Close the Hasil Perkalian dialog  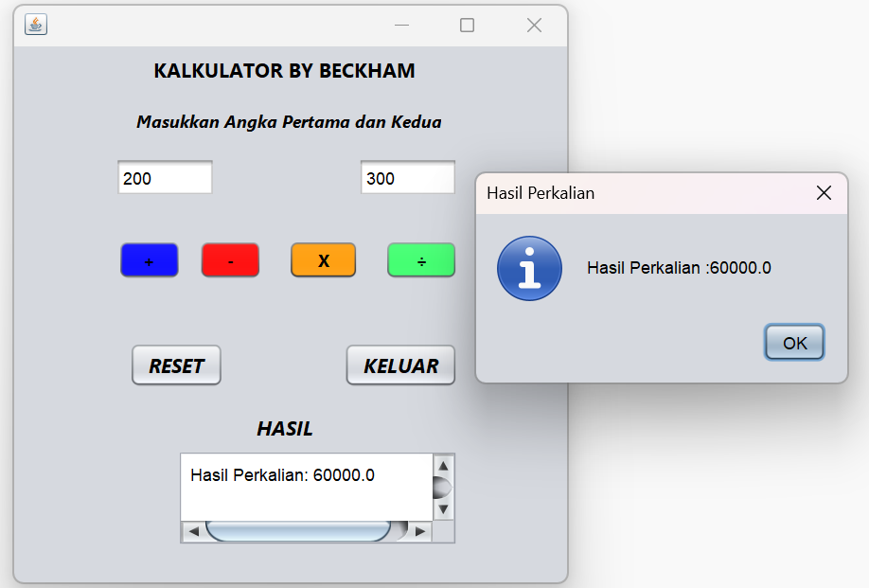point(824,193)
